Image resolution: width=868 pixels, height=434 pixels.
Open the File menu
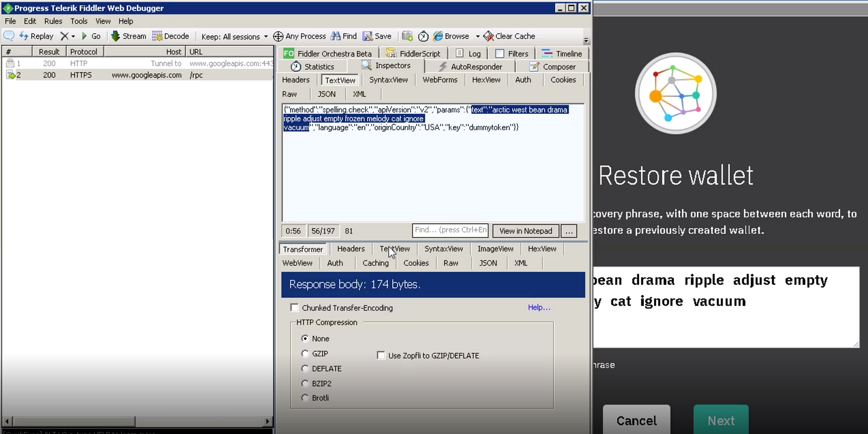click(10, 21)
